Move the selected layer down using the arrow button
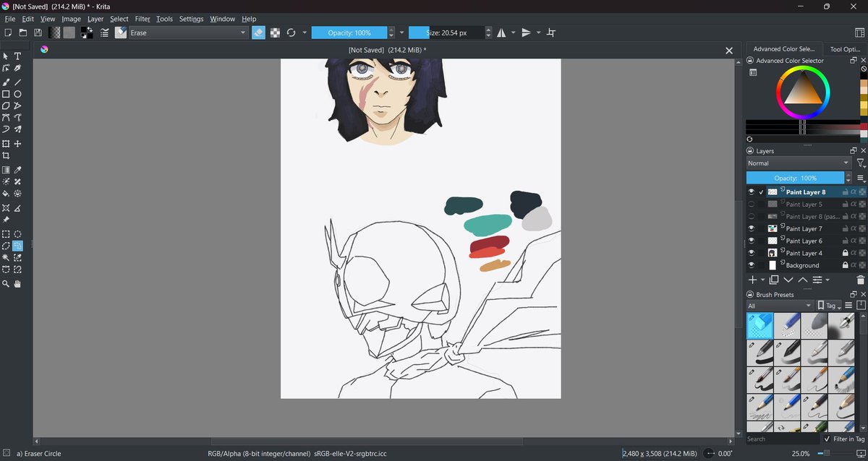 788,280
